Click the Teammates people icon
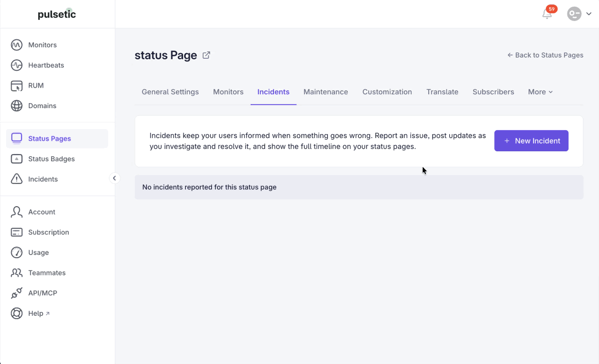This screenshot has height=364, width=599. tap(17, 273)
